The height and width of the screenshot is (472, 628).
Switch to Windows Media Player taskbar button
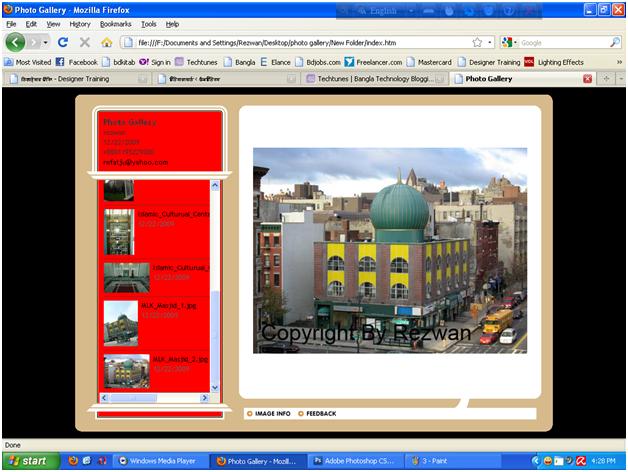161,461
